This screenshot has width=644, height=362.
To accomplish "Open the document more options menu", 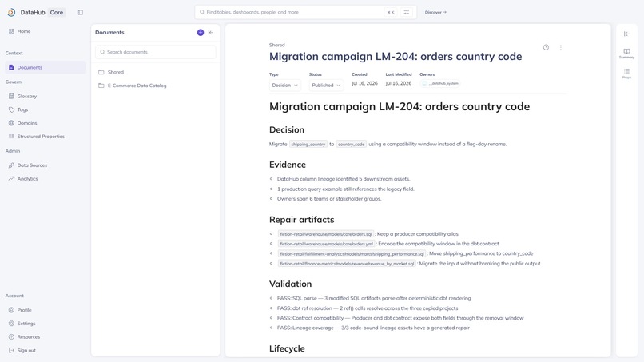I will tap(561, 47).
